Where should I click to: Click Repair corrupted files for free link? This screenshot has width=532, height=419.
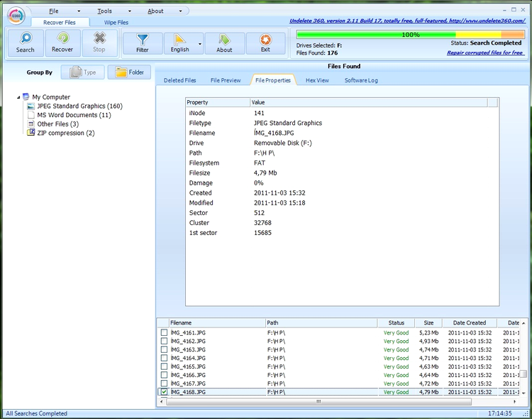[485, 53]
